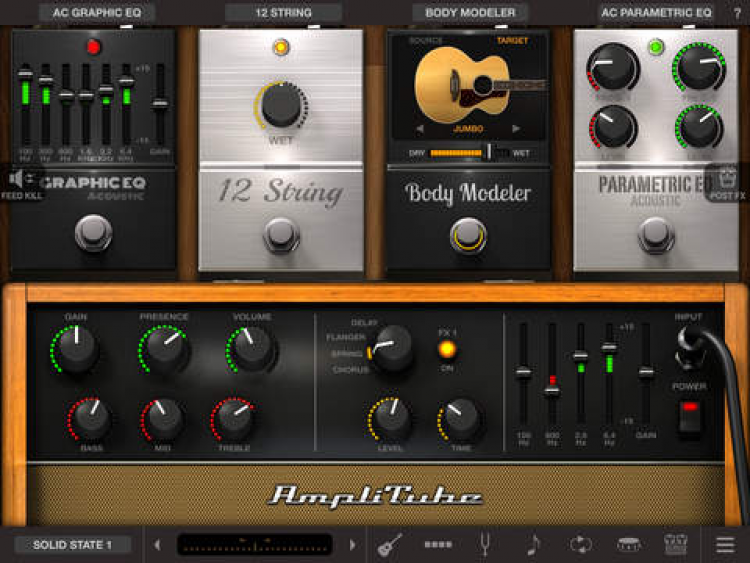750x563 pixels.
Task: Click the amp Mid knob
Action: pyautogui.click(x=163, y=419)
